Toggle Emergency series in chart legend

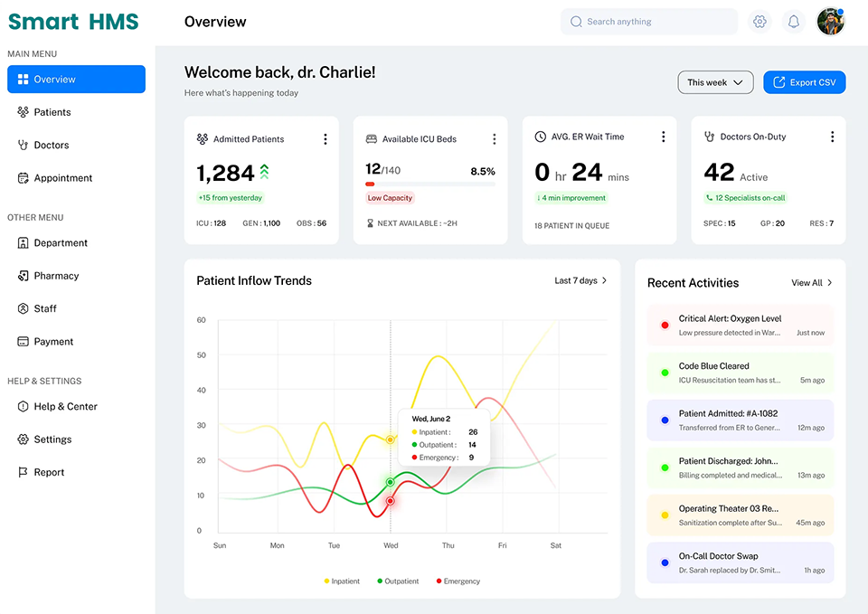coord(458,581)
